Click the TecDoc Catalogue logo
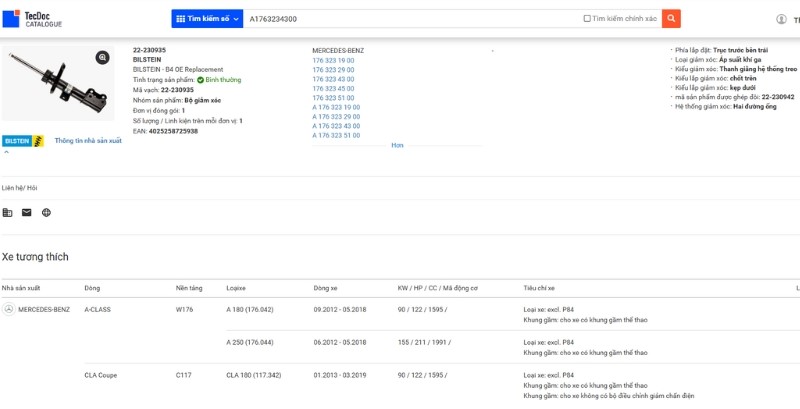Screen dimensions: 800x409 click(x=33, y=19)
